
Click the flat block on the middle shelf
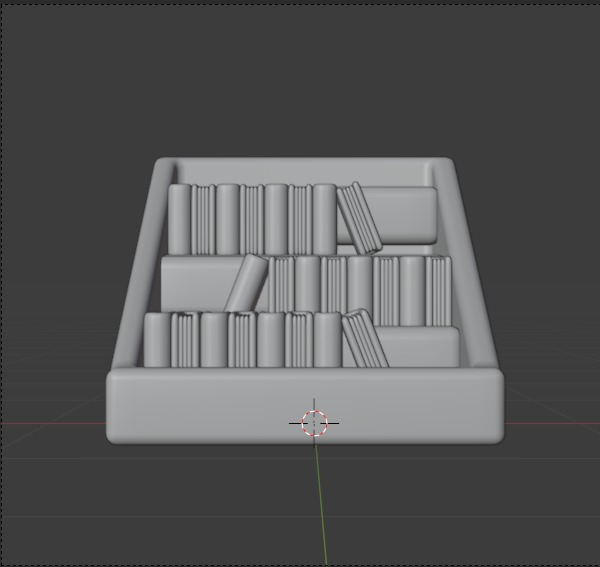[x=198, y=284]
